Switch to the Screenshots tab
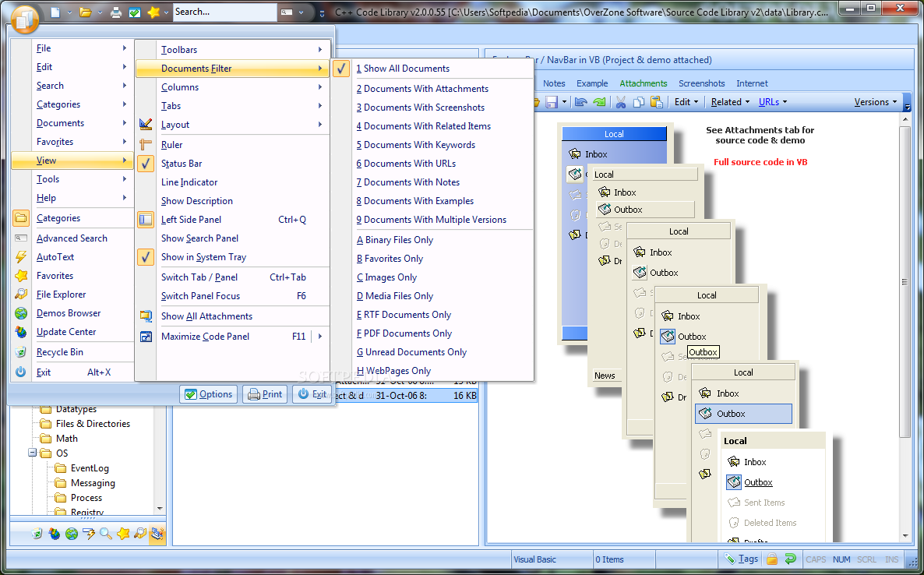 pos(701,83)
